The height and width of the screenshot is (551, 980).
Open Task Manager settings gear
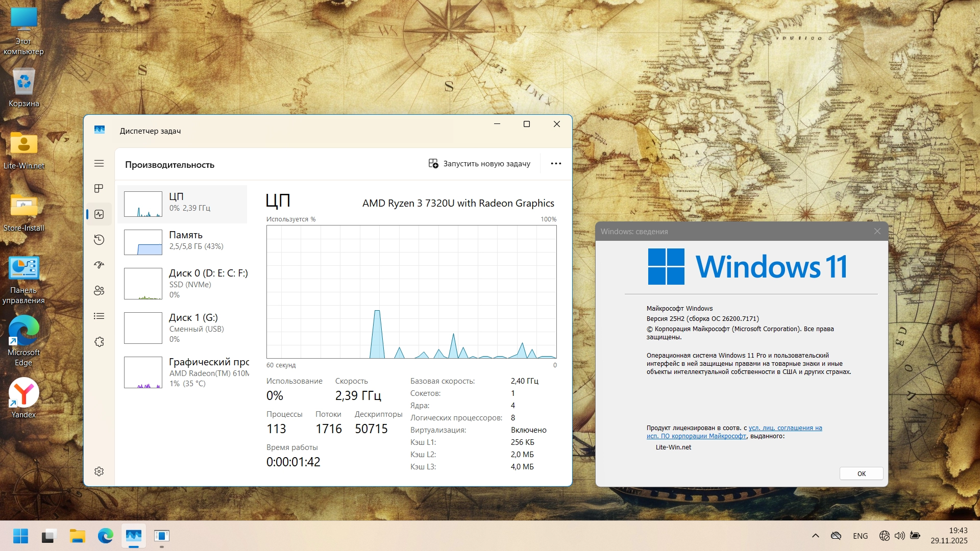click(x=99, y=471)
